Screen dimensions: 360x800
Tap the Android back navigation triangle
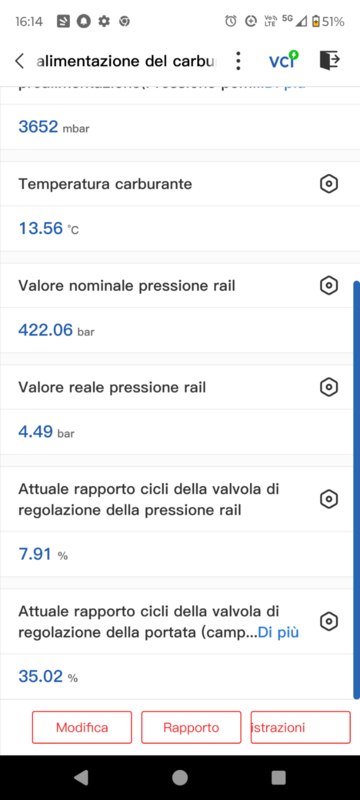click(x=81, y=777)
